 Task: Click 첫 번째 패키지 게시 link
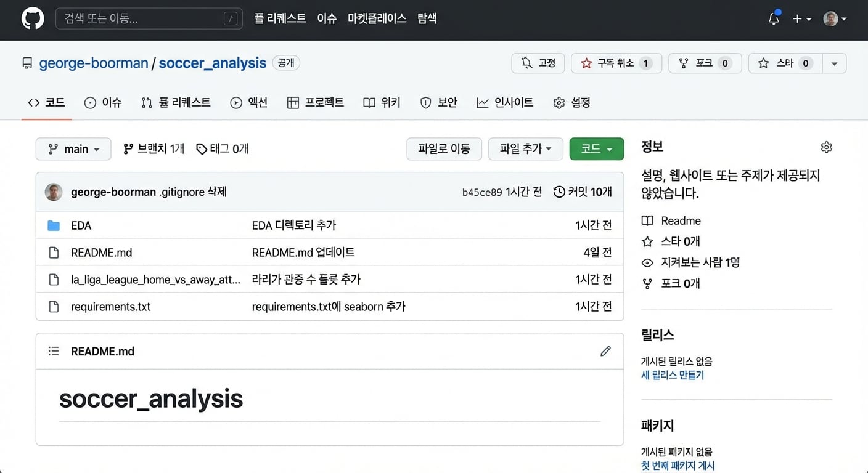678,466
